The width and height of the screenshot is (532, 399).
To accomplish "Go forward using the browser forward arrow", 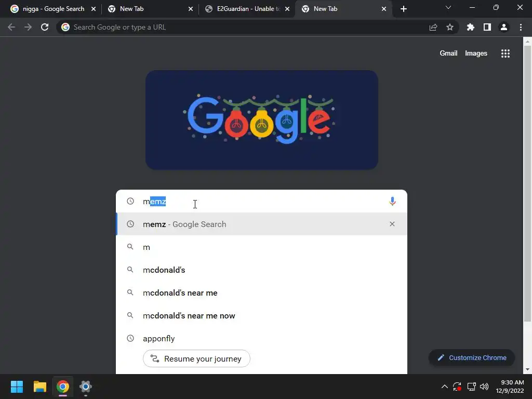I will tap(28, 27).
